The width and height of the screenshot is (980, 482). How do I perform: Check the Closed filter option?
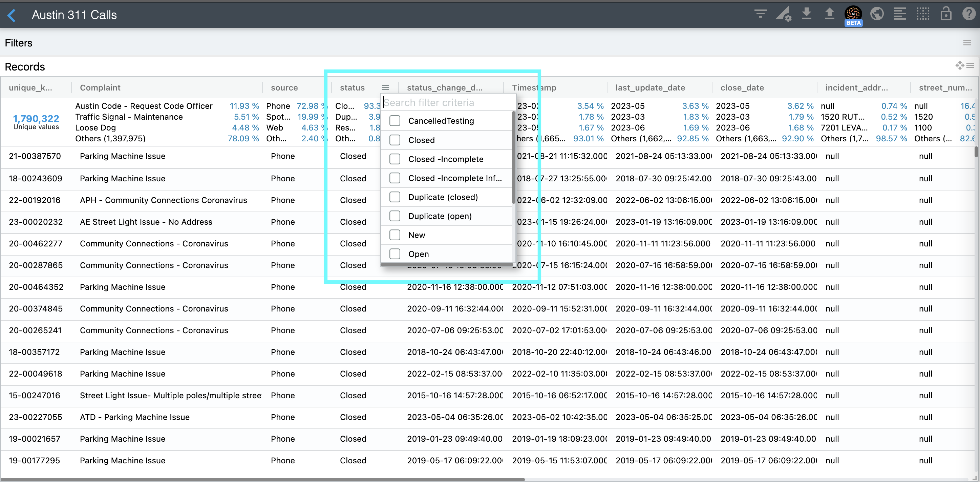(x=395, y=140)
